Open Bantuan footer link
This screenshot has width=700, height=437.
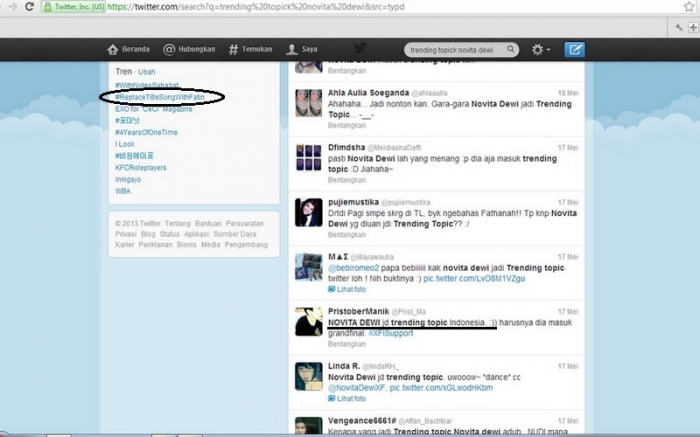[x=208, y=224]
